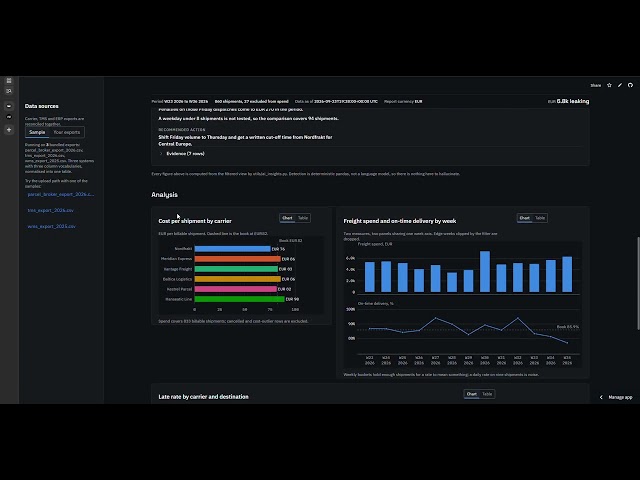Select Chart tab for Freight spend by week

pos(524,218)
